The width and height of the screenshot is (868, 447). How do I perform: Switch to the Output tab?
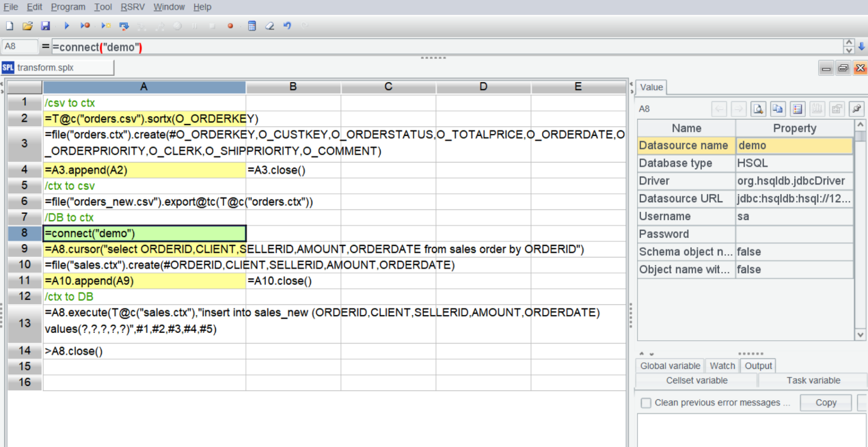click(758, 365)
